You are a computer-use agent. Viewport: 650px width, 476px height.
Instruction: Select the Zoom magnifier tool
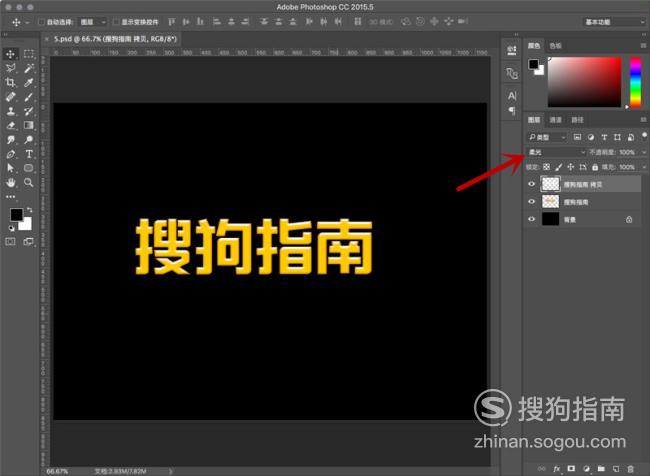pos(29,182)
